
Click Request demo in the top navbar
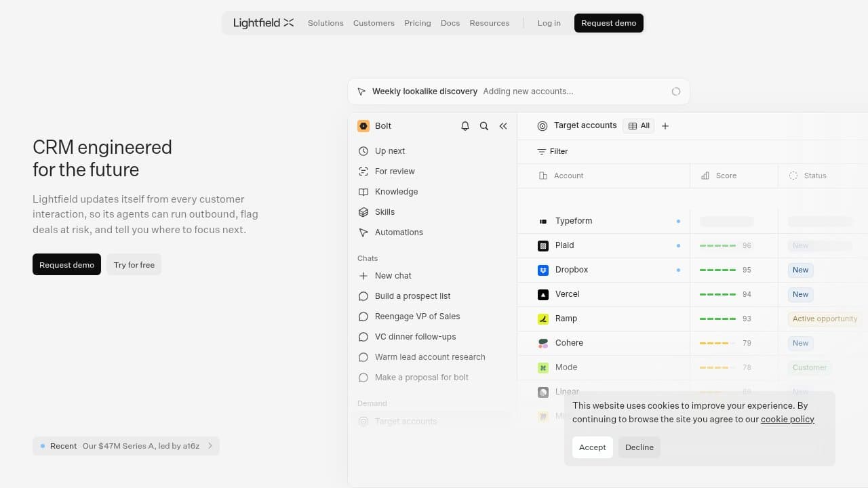coord(609,23)
